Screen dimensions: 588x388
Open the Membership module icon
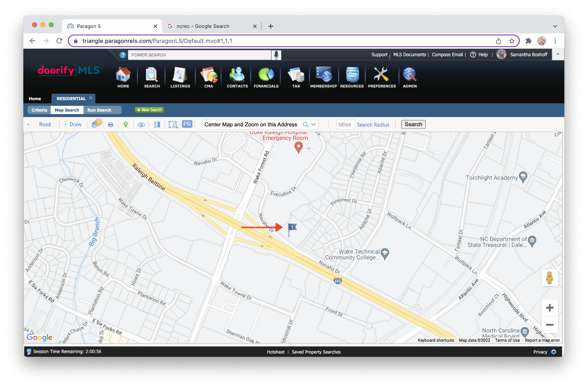323,77
